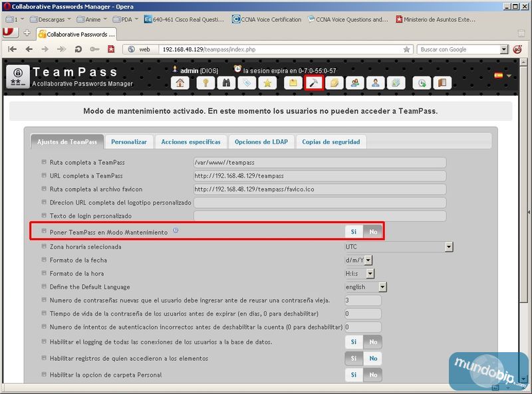Open Ministerio de Asuntos Exte bookmark

point(436,20)
